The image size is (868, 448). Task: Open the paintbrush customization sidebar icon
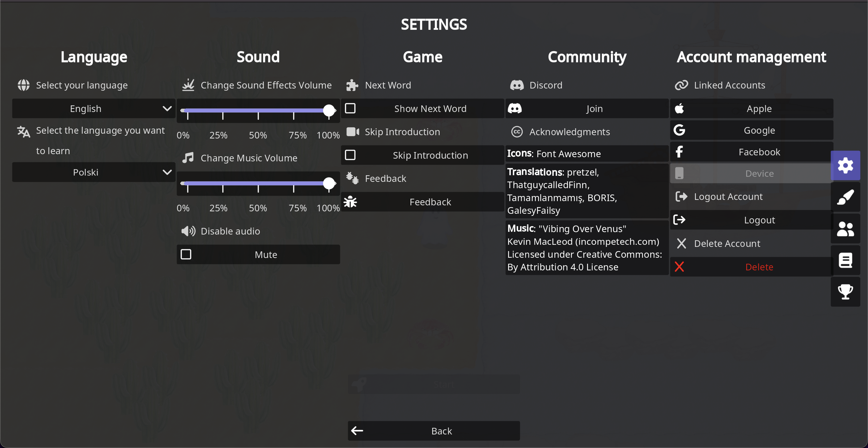(x=845, y=197)
